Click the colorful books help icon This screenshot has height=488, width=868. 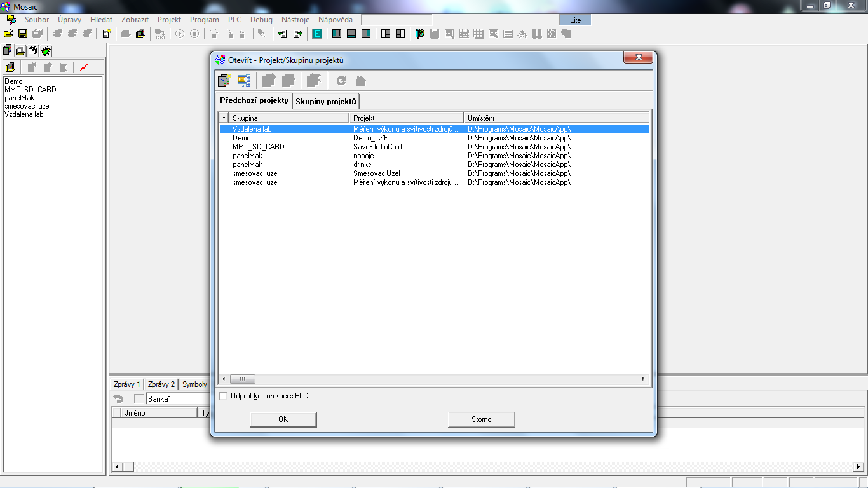[x=420, y=34]
